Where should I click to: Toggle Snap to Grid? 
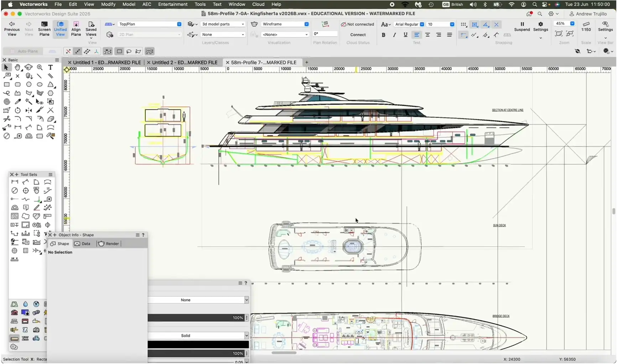pos(463,25)
